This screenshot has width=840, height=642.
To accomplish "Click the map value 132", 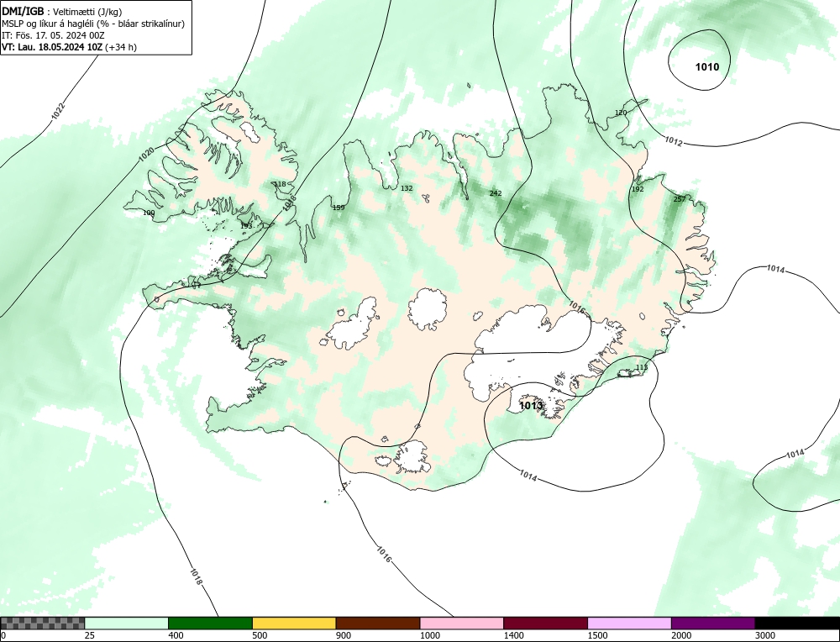I will tap(407, 188).
